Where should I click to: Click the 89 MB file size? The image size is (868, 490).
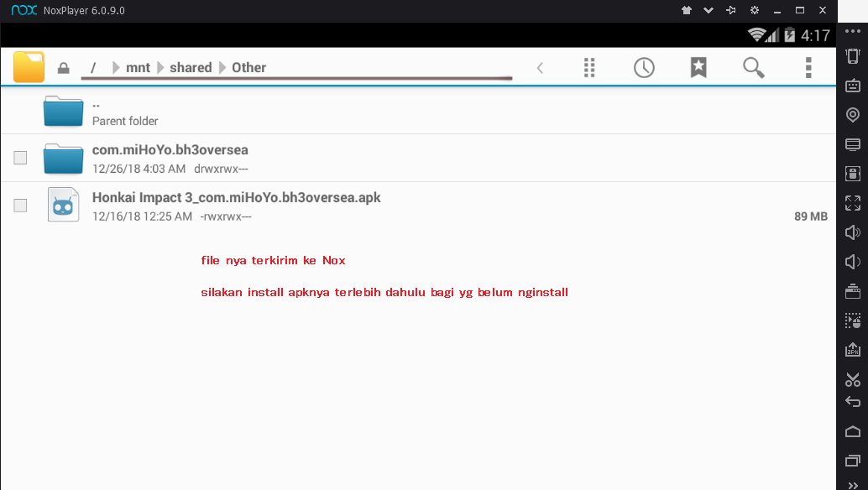click(810, 216)
